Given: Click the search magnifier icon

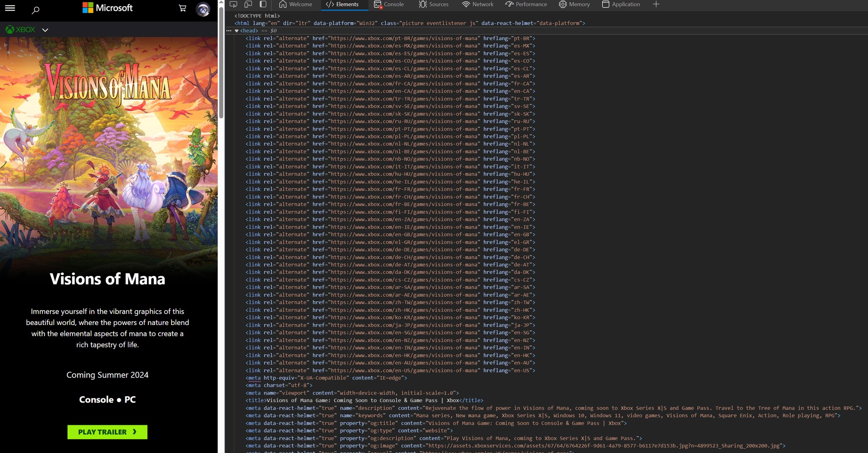Looking at the screenshot, I should coord(36,10).
